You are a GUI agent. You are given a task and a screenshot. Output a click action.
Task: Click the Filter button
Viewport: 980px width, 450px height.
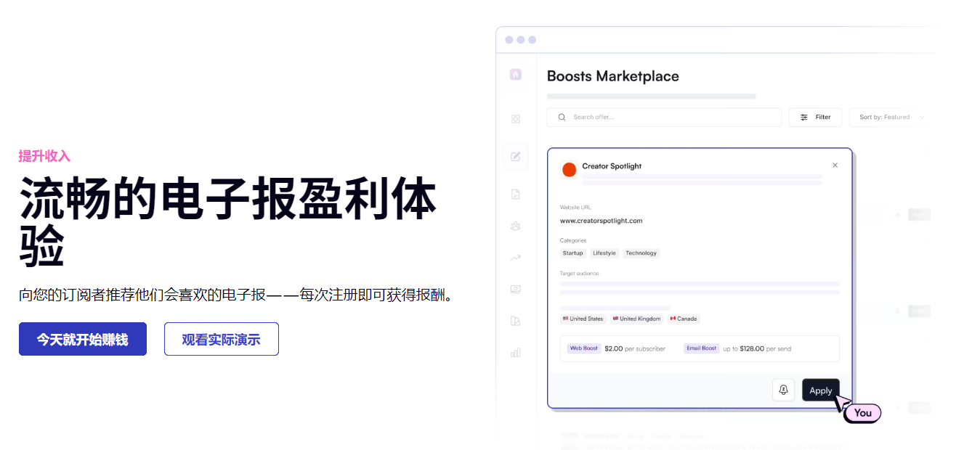(x=815, y=117)
